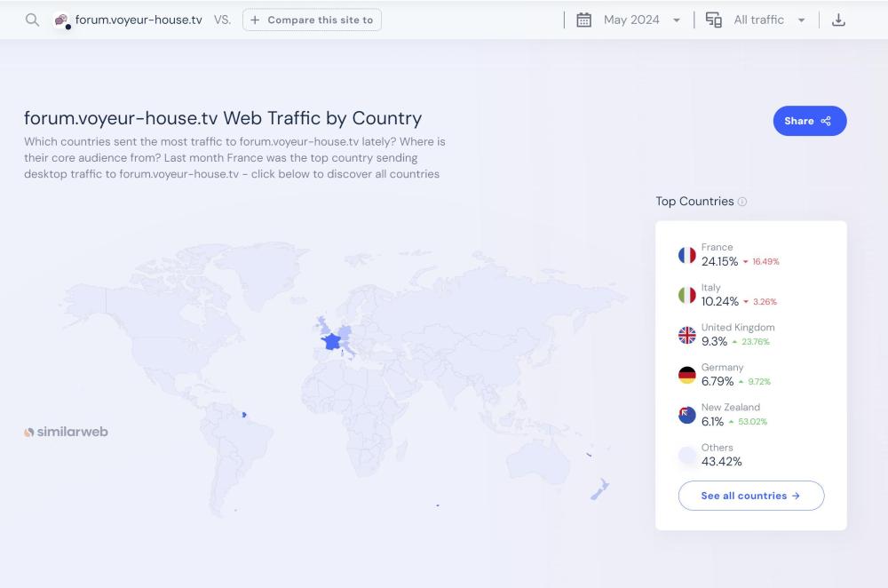
Task: Click the devices icon beside All traffic
Action: coord(713,20)
